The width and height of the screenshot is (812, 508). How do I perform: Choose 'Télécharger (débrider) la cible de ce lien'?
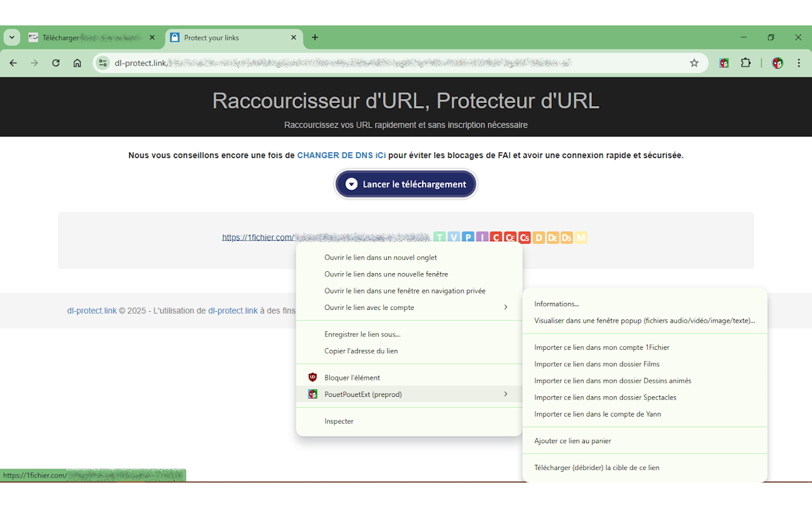point(645,467)
